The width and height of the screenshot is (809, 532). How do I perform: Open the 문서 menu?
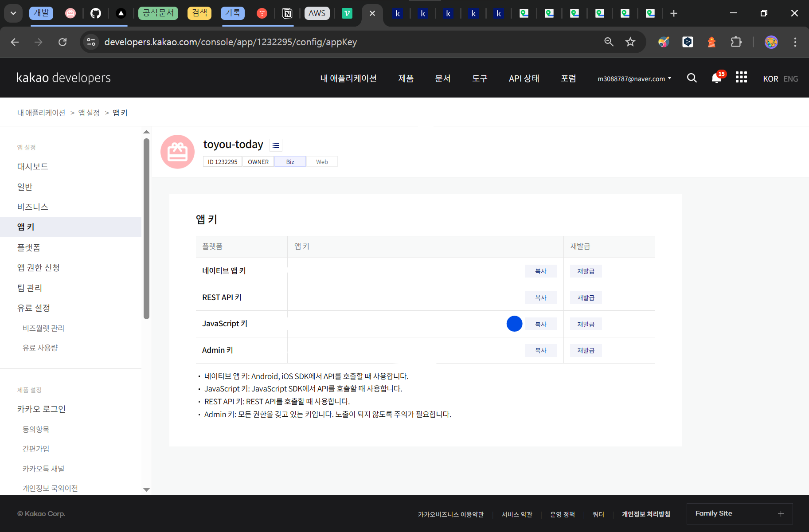tap(443, 78)
